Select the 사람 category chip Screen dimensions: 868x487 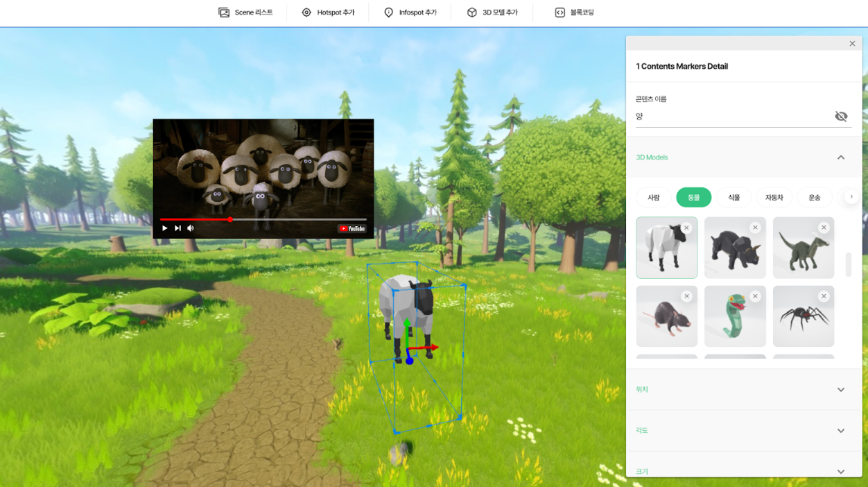pos(654,198)
